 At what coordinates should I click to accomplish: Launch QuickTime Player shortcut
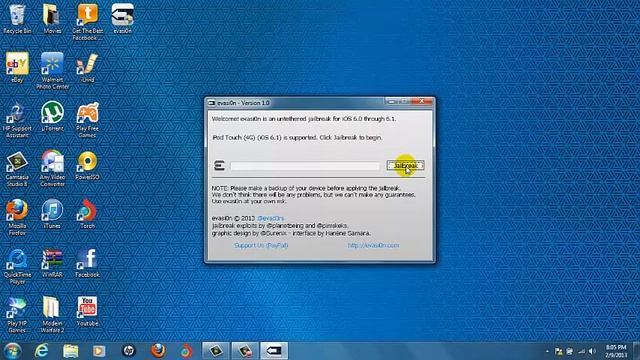tap(17, 267)
